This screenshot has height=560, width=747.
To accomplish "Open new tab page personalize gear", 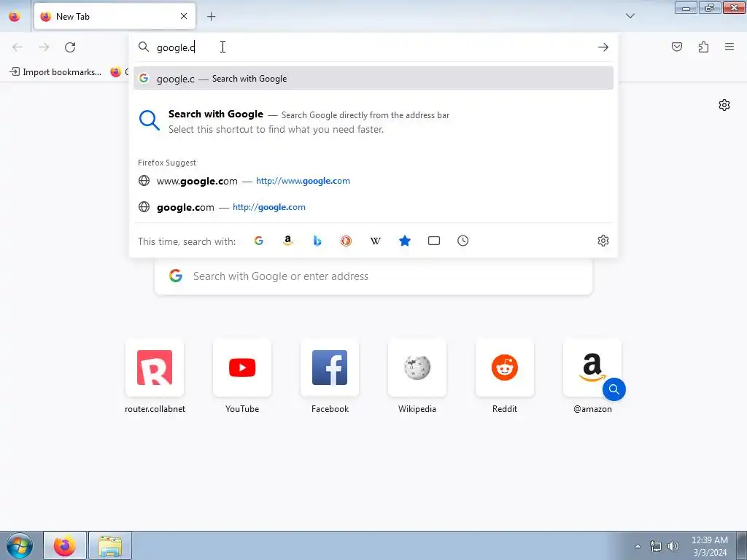I will [x=724, y=105].
